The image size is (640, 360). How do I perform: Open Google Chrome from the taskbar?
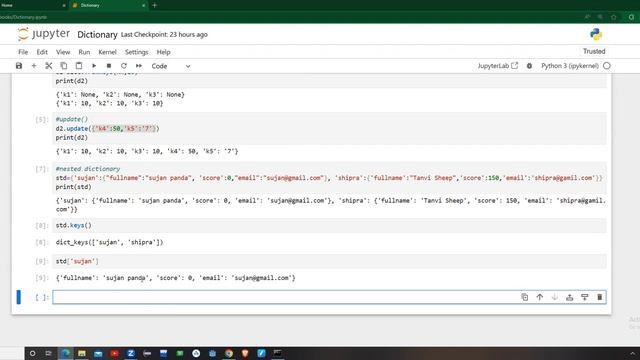229,353
